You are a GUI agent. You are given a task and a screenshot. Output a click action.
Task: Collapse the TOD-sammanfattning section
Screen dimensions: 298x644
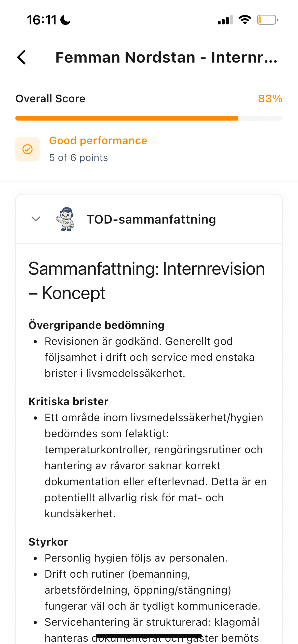click(x=35, y=219)
